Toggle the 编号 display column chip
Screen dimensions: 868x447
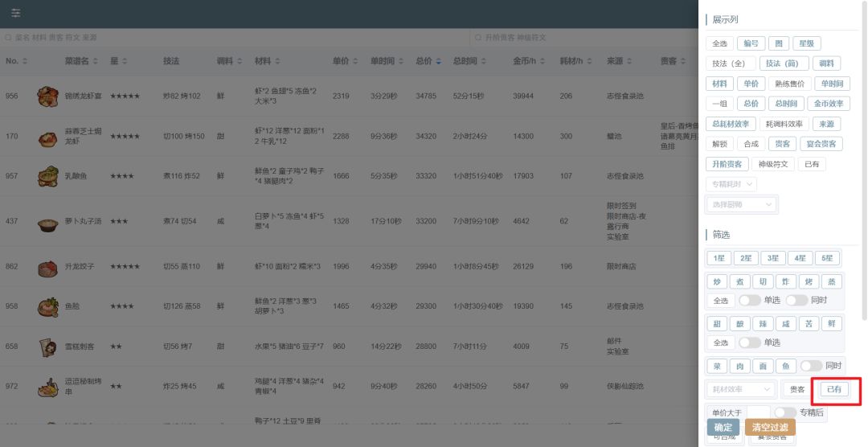tap(751, 43)
